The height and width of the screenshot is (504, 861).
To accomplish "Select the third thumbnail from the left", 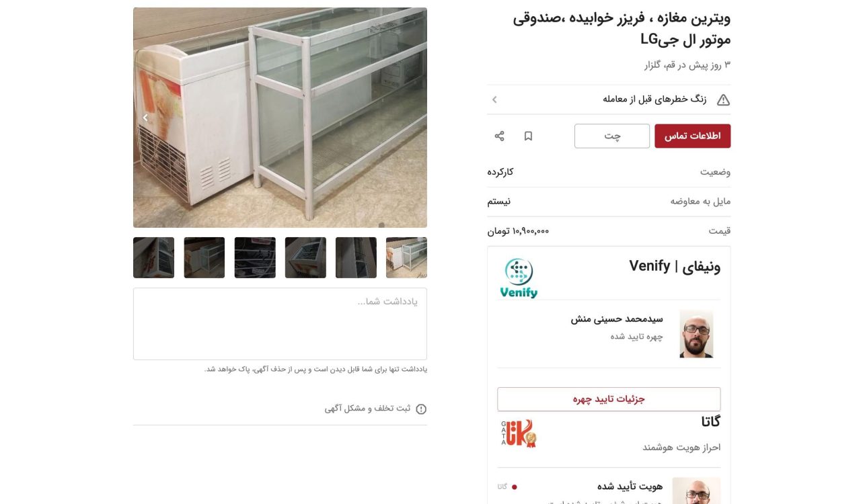I will point(255,257).
